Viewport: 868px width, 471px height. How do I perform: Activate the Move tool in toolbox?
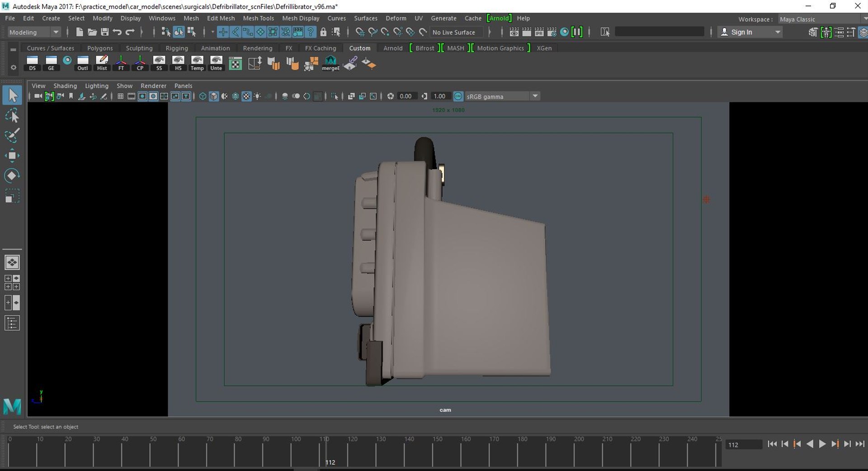[x=12, y=156]
